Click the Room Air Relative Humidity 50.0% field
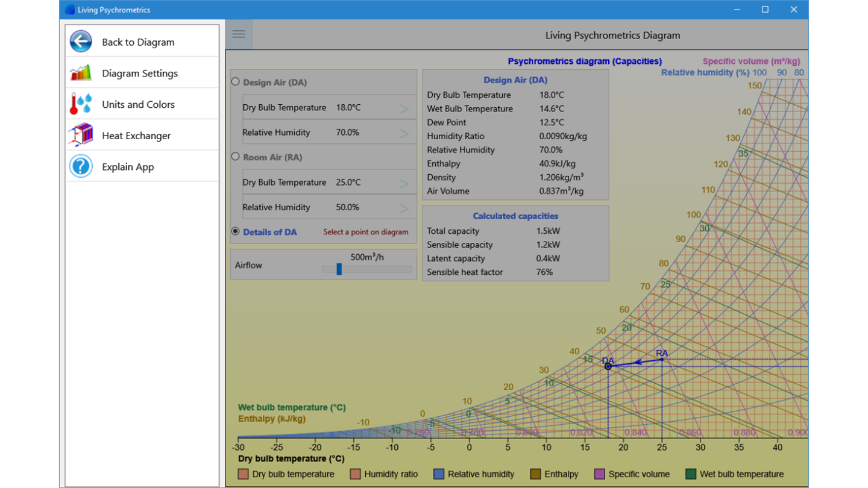The image size is (868, 488). point(329,207)
